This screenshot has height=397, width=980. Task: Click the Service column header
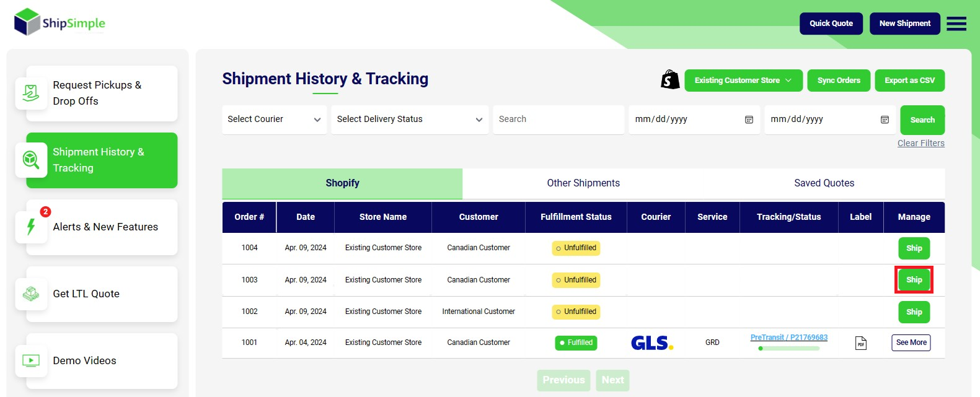[x=712, y=217]
